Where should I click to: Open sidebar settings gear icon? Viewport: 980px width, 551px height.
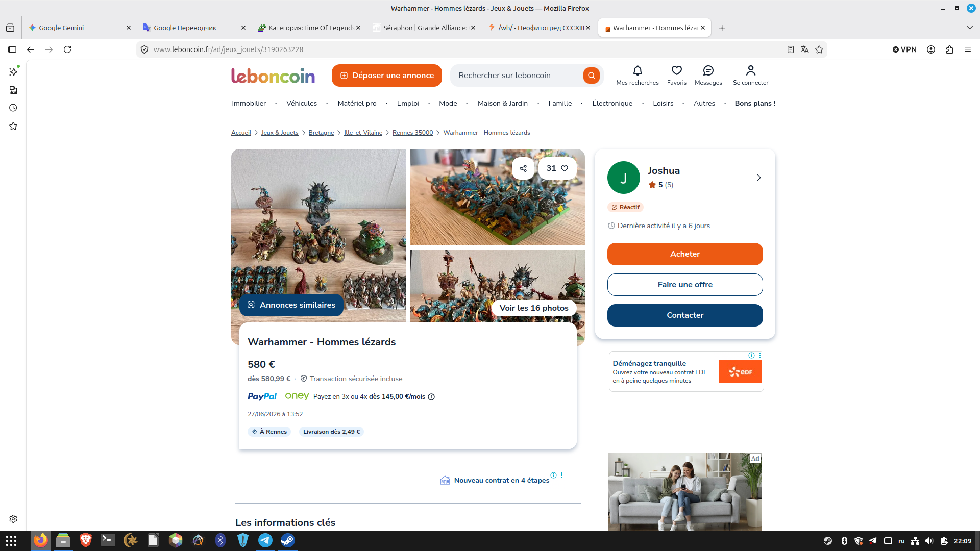(13, 519)
